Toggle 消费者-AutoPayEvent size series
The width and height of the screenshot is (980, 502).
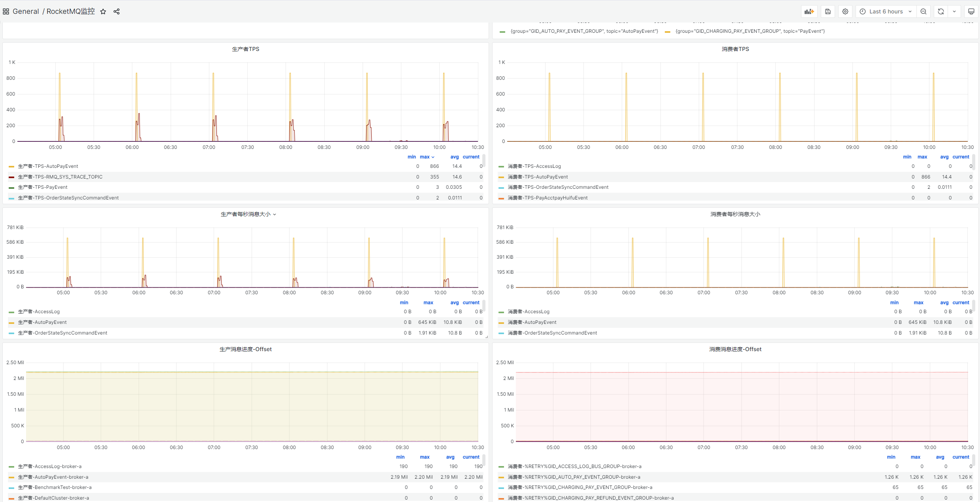click(x=532, y=322)
